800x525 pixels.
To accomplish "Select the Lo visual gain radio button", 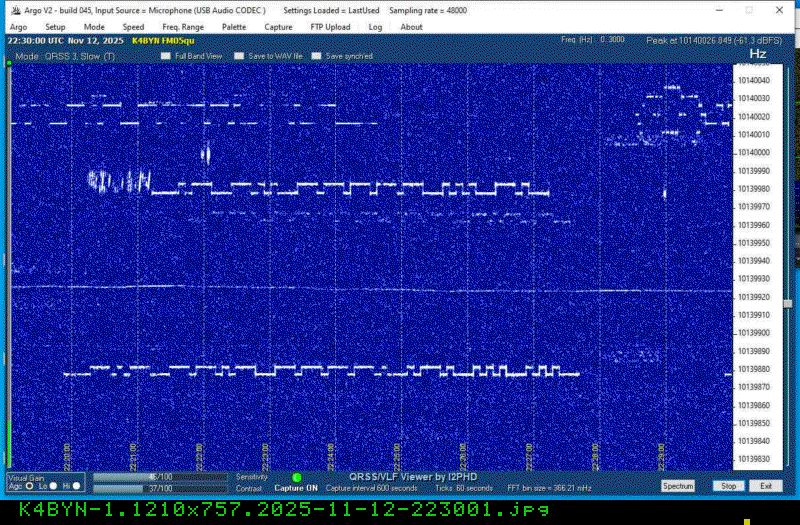I will tap(55, 486).
